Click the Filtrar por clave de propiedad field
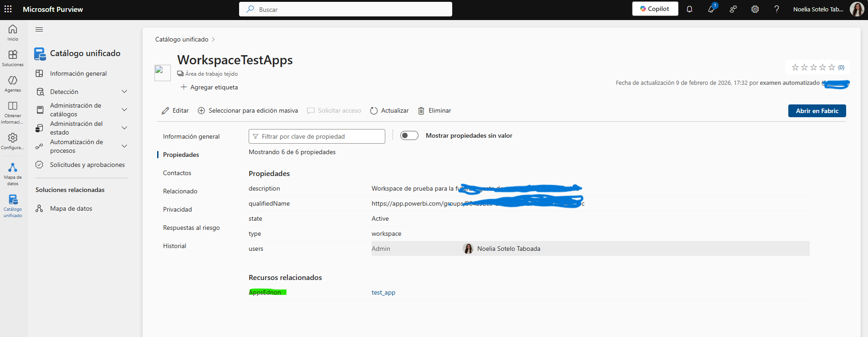Viewport: 868px width, 337px height. 317,136
